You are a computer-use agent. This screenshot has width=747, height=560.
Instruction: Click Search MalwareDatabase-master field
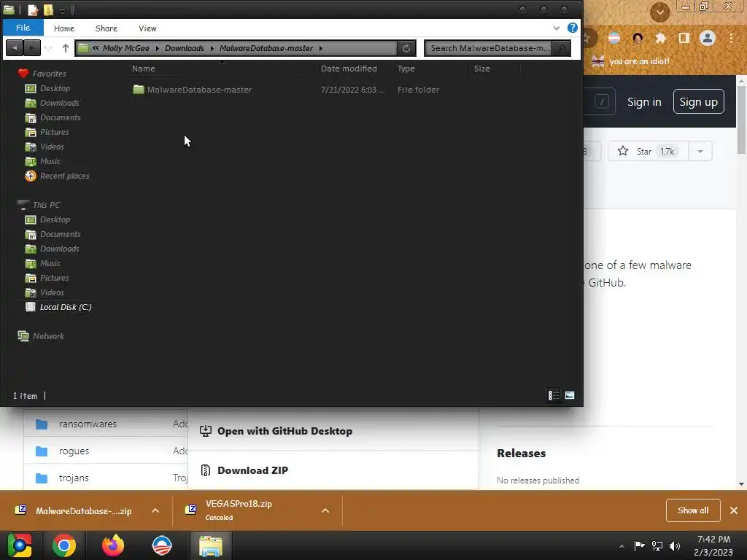pyautogui.click(x=489, y=48)
